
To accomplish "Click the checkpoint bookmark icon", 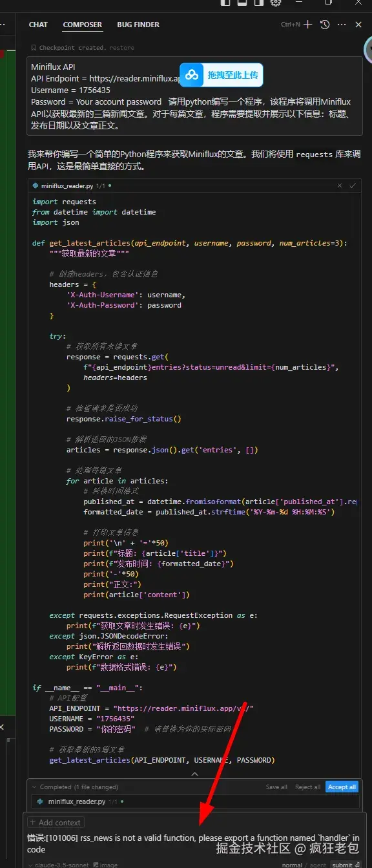I will pos(34,48).
